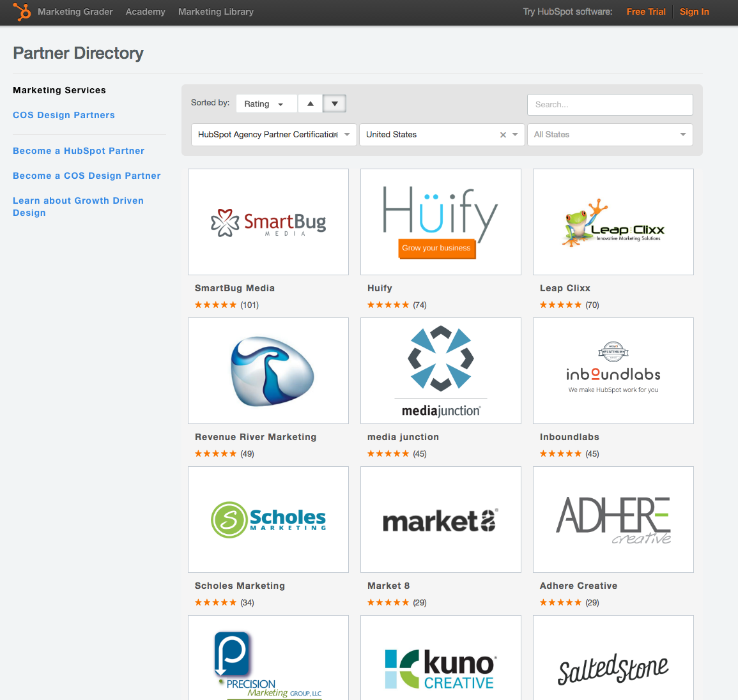This screenshot has height=700, width=738.
Task: Open the inboundlabs logo thumbnail
Action: tap(613, 370)
